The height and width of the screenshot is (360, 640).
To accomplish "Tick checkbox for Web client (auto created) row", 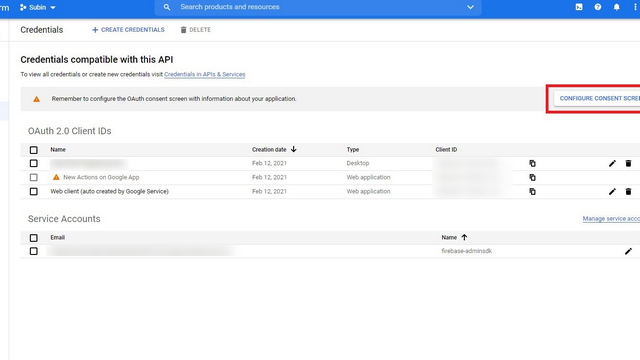I will click(33, 191).
